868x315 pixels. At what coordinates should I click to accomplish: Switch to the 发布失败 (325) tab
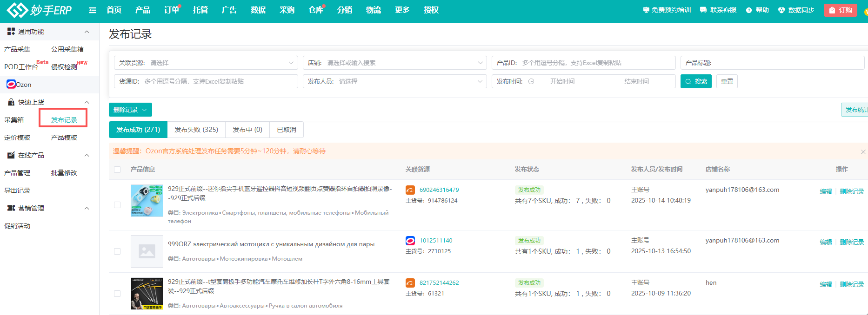[196, 130]
